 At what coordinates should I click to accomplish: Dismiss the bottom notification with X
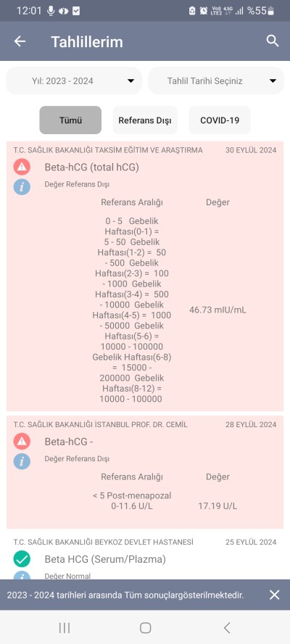274,595
